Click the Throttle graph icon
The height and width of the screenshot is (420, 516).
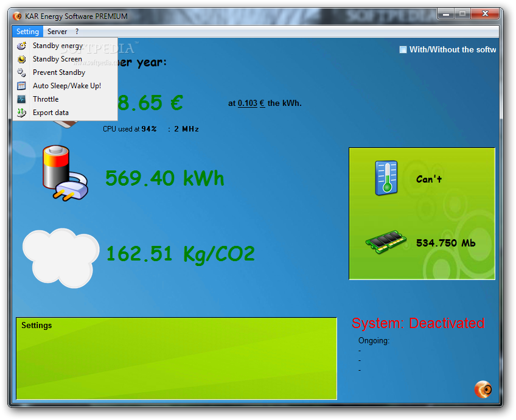click(22, 99)
